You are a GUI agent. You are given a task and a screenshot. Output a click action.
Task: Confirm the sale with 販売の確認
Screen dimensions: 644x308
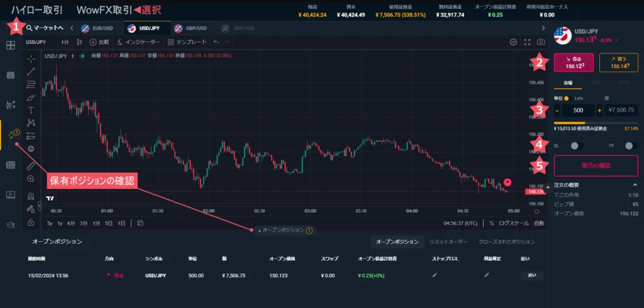tap(596, 166)
